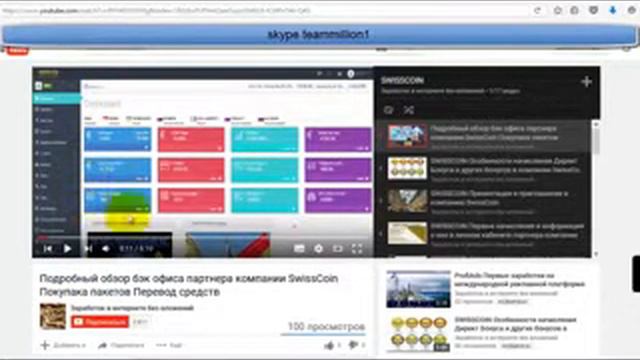Click red Подписаться subscribe button
Image resolution: width=640 pixels, height=360 pixels.
tap(100, 322)
